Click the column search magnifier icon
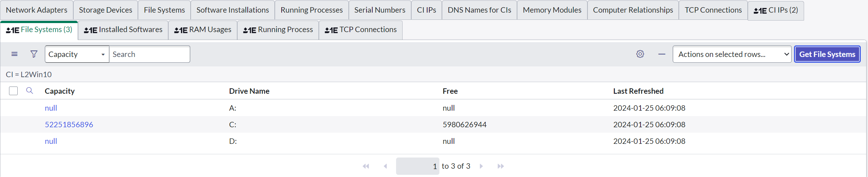Screen dimensions: 868x177 (30, 91)
